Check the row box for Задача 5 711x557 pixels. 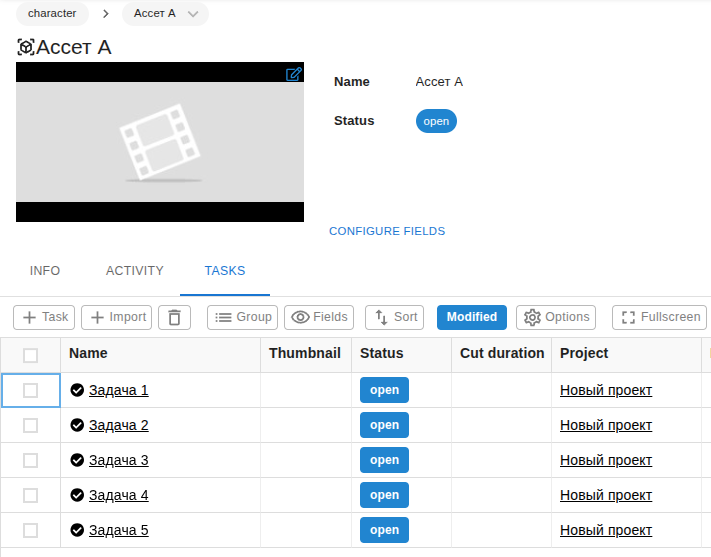pyautogui.click(x=31, y=530)
